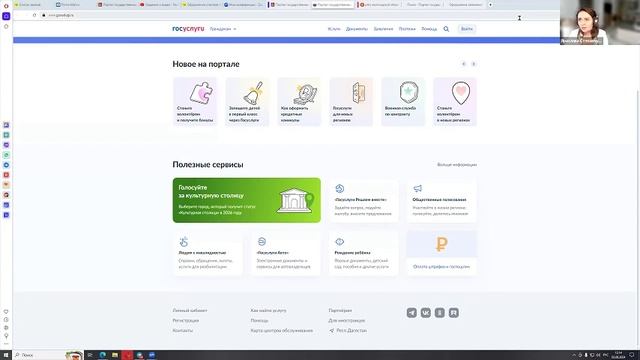Open File Explorer from taskbar

pos(115,355)
